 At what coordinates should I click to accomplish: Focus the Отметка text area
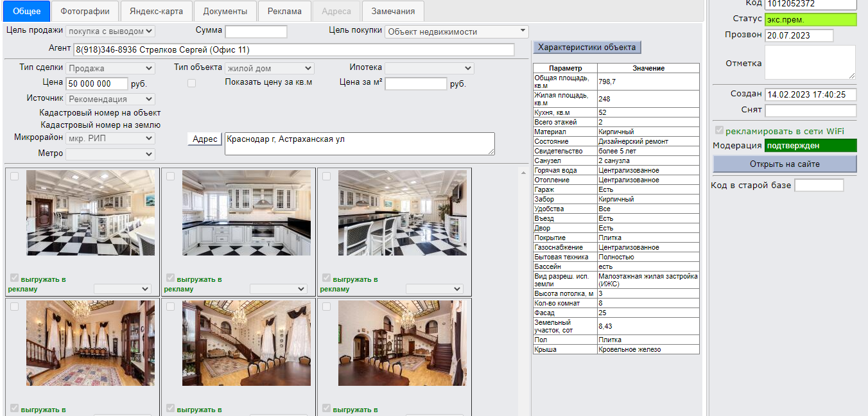coord(810,62)
